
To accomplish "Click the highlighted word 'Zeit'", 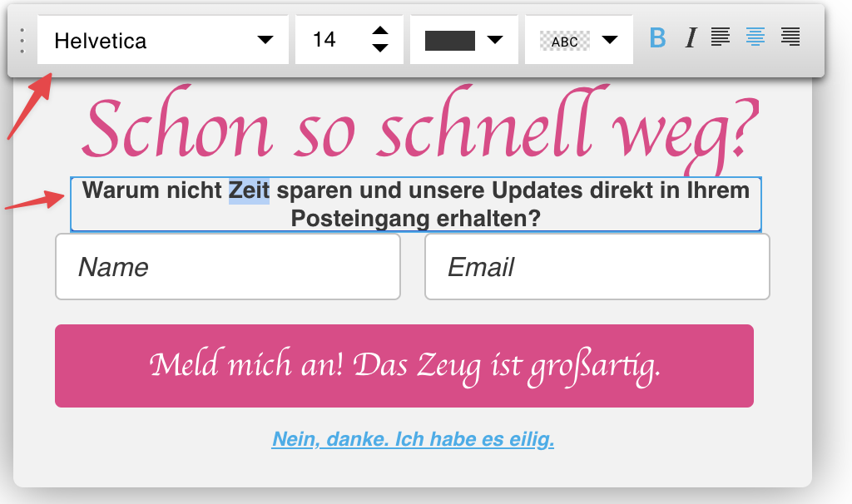I will (249, 190).
